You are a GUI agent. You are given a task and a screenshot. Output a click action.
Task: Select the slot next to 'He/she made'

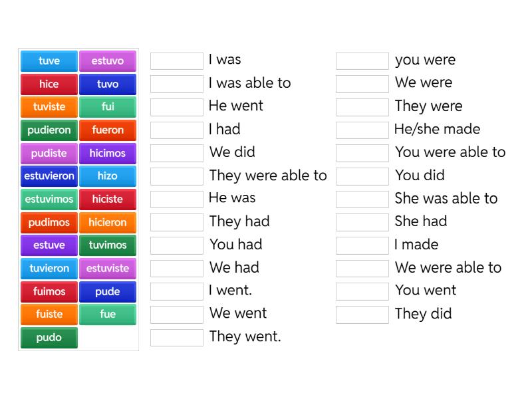(x=362, y=130)
